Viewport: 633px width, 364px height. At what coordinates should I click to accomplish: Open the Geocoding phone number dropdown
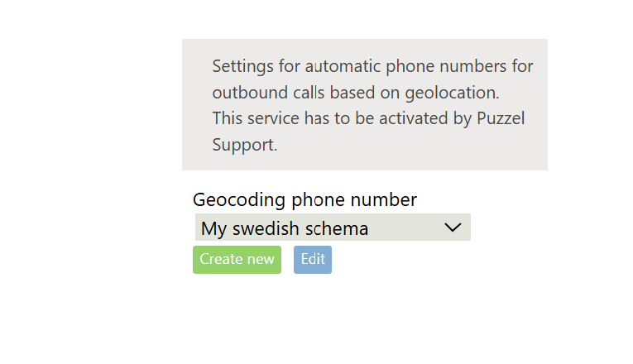(333, 227)
